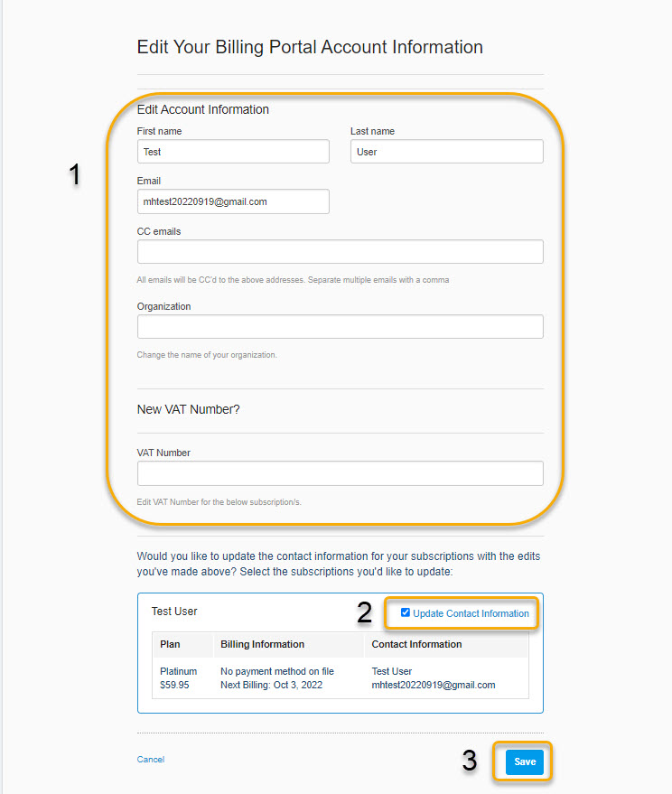Click the Test User subscription name
672x794 pixels.
click(x=174, y=612)
